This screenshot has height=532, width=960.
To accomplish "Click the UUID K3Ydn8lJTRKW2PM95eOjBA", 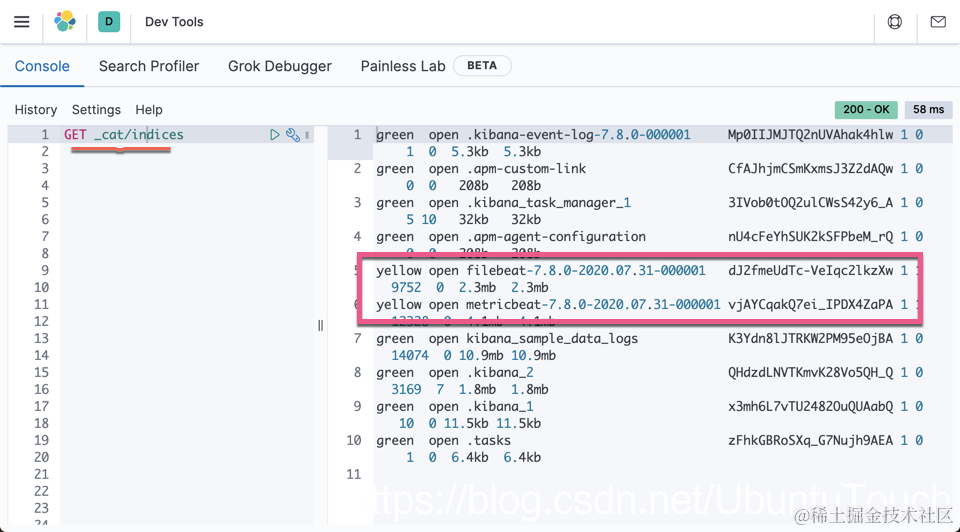I will pos(811,339).
